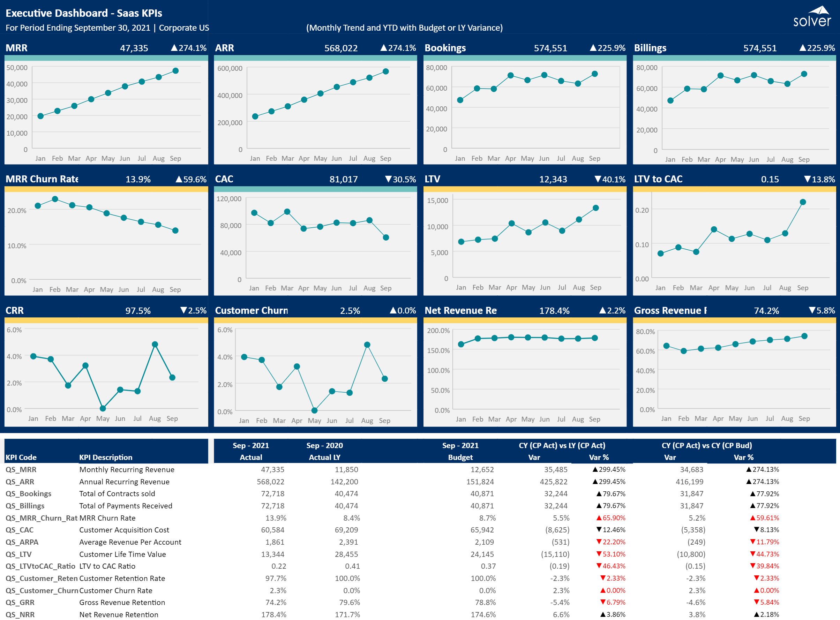
Task: Click the Solver logo in the header
Action: pos(812,16)
